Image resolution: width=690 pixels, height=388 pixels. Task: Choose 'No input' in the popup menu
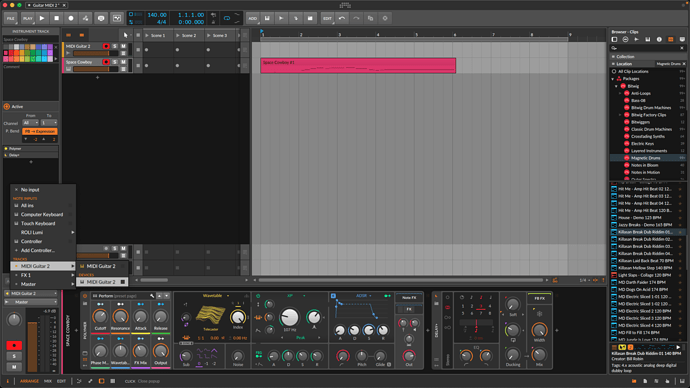[43, 190]
